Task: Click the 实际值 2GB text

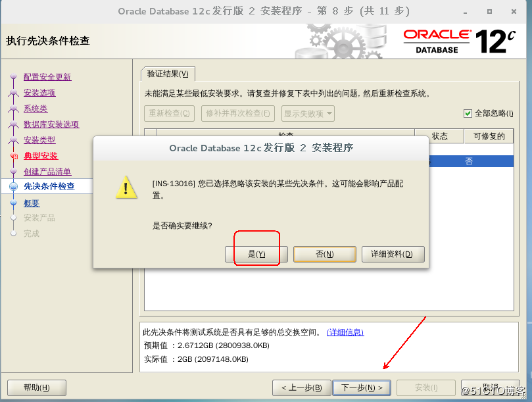Action: [196, 359]
